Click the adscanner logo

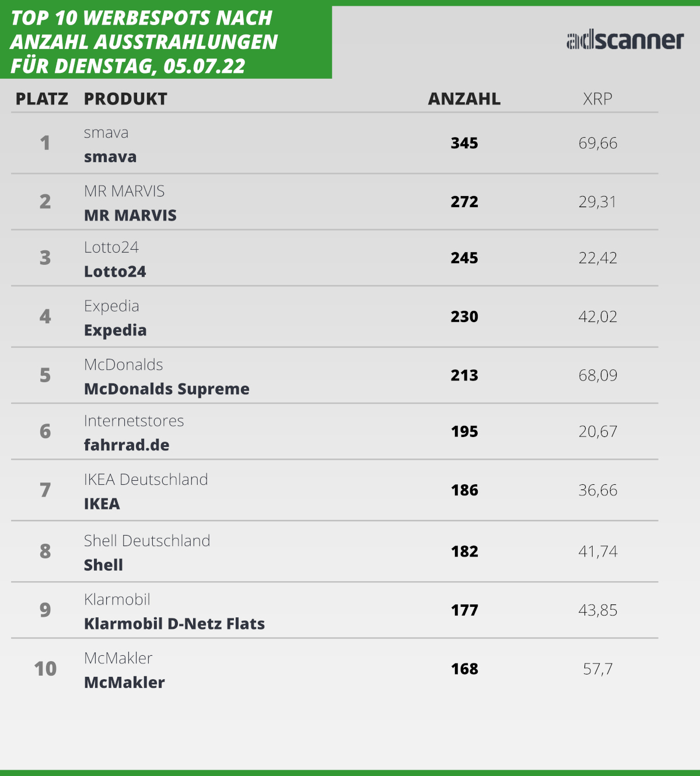(x=625, y=40)
